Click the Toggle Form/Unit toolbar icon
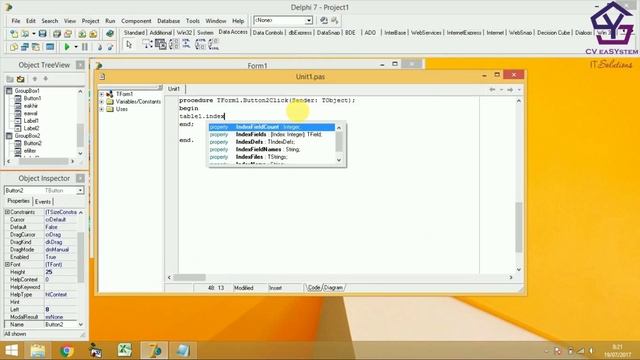The height and width of the screenshot is (360, 640). click(36, 47)
